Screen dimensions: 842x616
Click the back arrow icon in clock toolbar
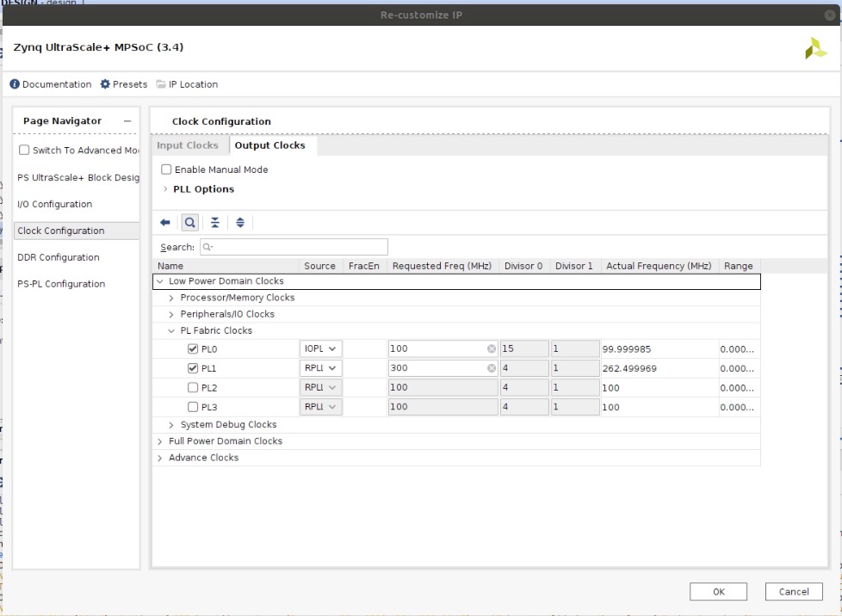165,222
